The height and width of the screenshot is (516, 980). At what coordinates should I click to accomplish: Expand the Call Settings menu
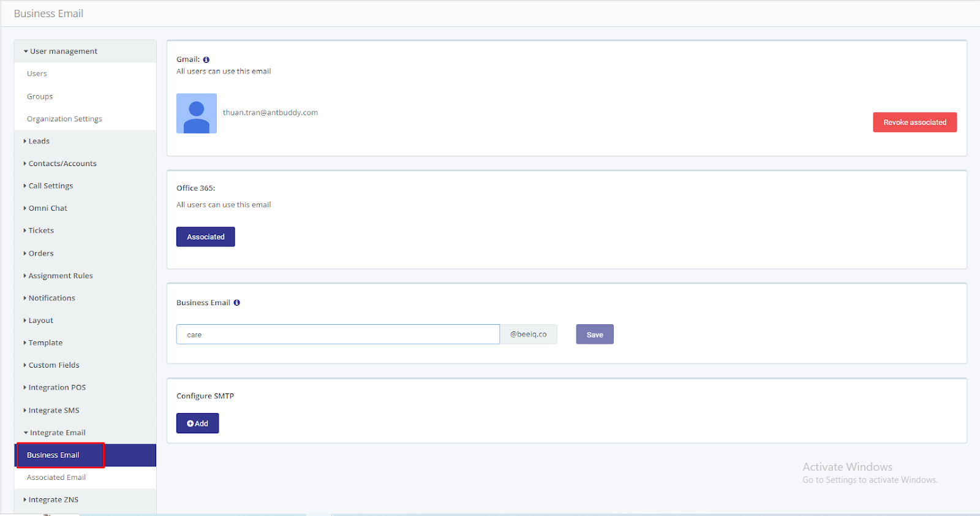coord(85,186)
